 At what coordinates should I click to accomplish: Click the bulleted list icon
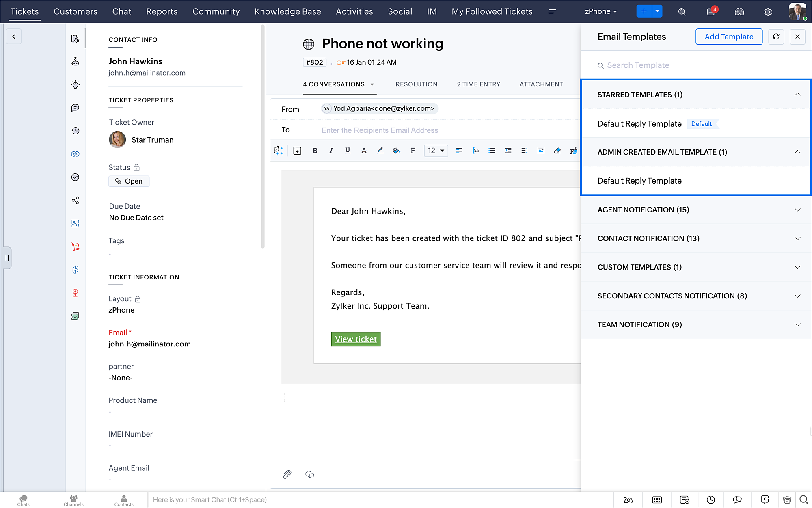492,151
